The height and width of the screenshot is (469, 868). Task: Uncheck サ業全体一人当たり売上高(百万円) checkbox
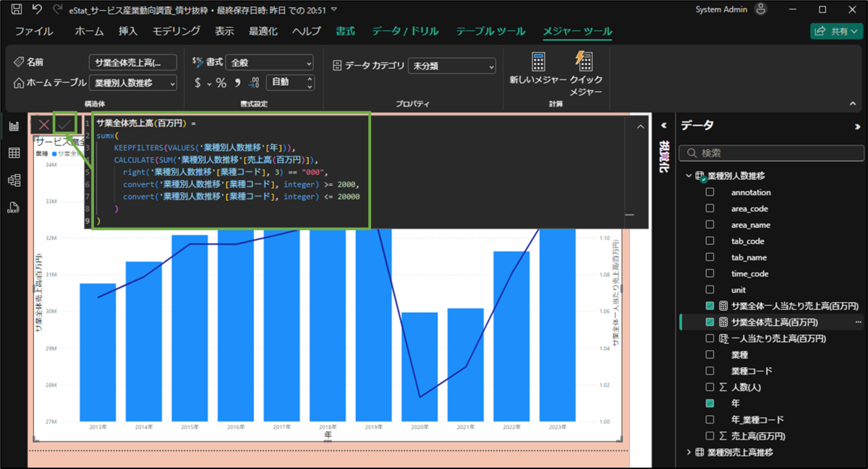pyautogui.click(x=710, y=306)
